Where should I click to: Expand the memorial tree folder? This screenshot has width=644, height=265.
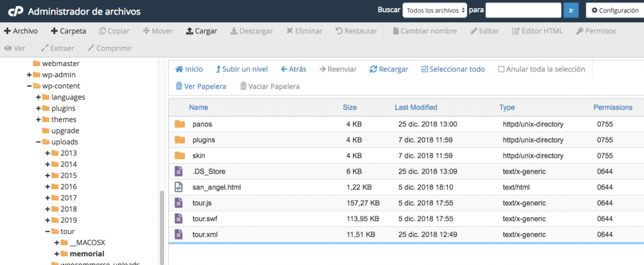pos(57,253)
